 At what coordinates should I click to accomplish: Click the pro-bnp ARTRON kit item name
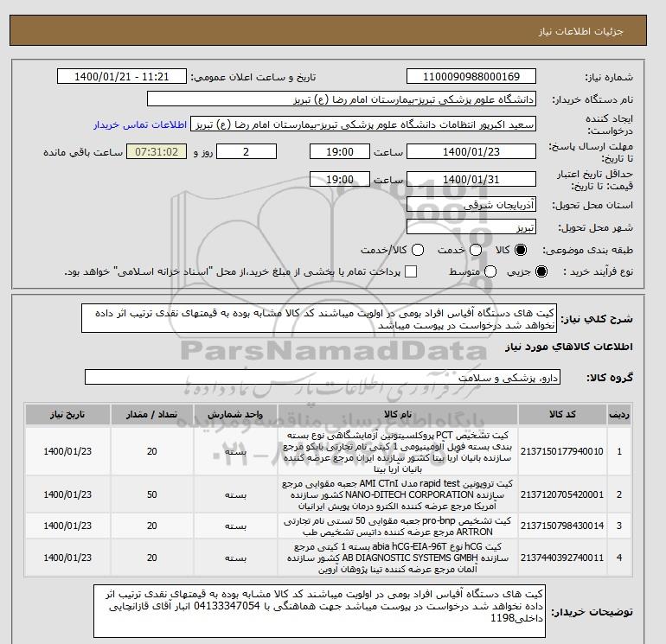398,526
